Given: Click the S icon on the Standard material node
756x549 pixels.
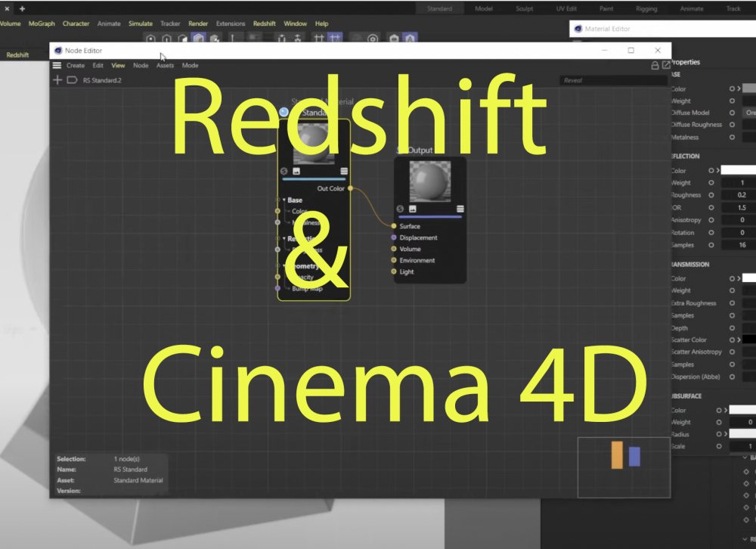Looking at the screenshot, I should point(283,171).
